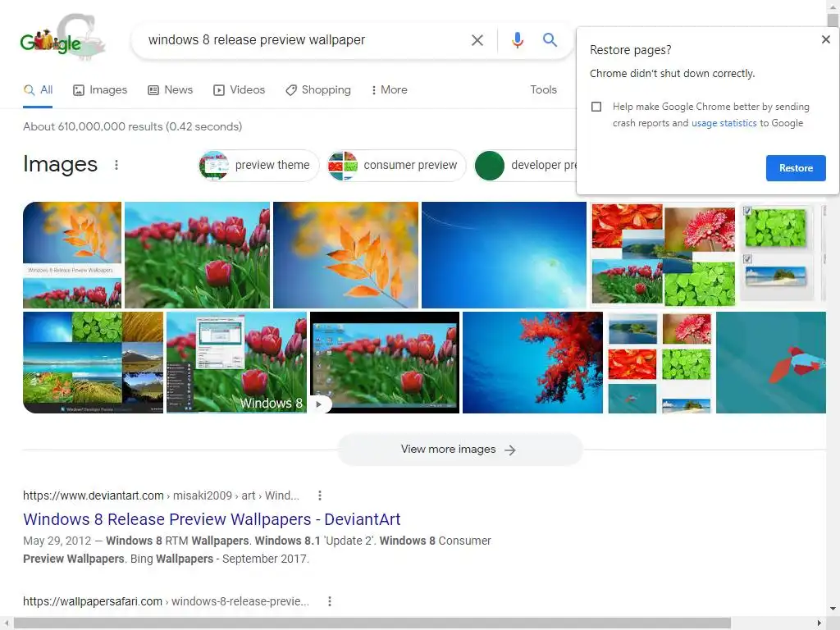Open the Videos tab
The height and width of the screenshot is (630, 840).
pos(239,90)
